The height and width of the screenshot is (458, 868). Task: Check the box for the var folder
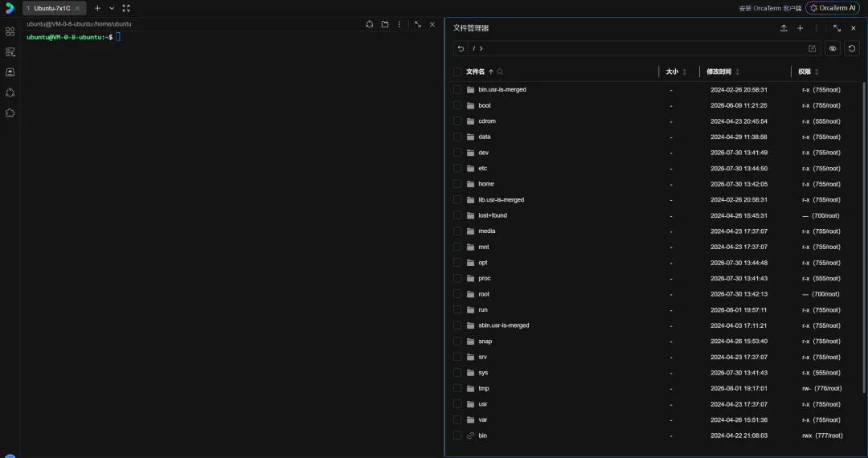pos(457,419)
